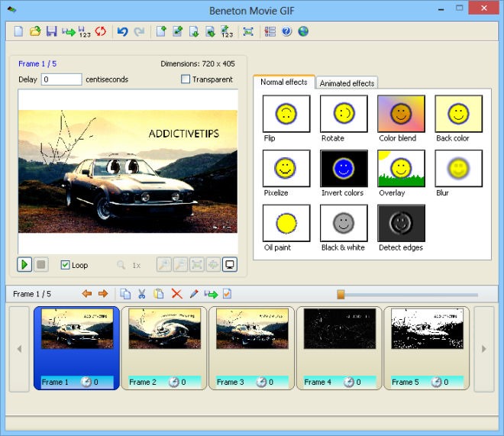The height and width of the screenshot is (436, 504).
Task: Create a new blank file
Action: tap(18, 31)
